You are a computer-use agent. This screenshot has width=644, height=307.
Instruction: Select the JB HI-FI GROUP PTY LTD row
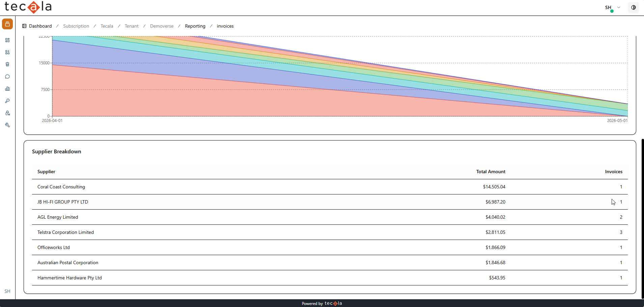coord(330,202)
